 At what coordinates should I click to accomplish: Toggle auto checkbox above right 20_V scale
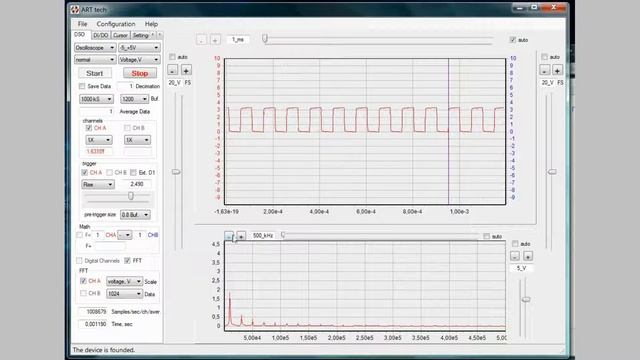click(544, 57)
